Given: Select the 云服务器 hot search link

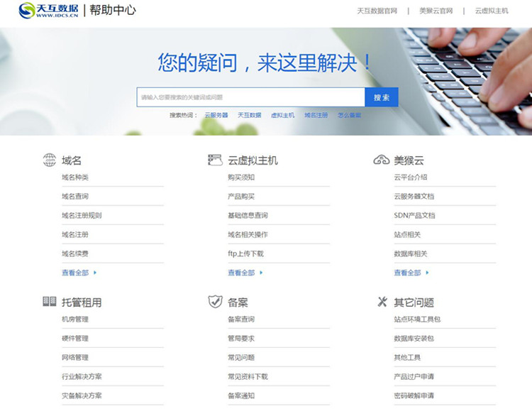Looking at the screenshot, I should [x=216, y=115].
